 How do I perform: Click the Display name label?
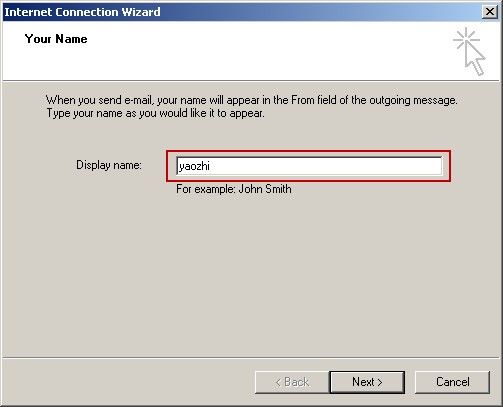click(x=109, y=165)
